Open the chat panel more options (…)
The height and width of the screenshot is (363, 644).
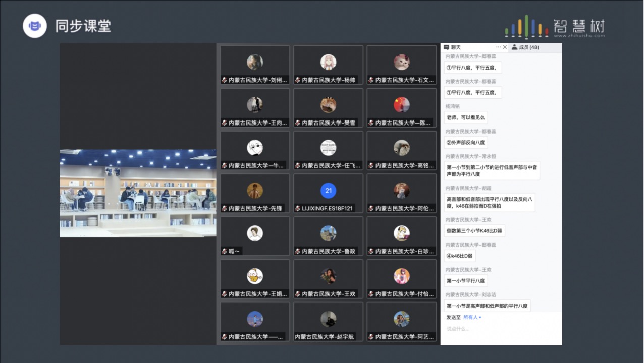[x=498, y=47]
